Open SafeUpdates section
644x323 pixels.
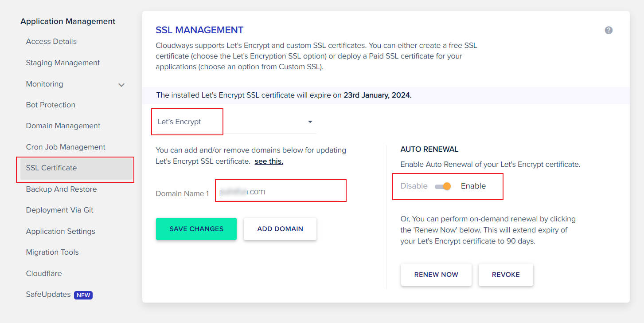coord(48,294)
